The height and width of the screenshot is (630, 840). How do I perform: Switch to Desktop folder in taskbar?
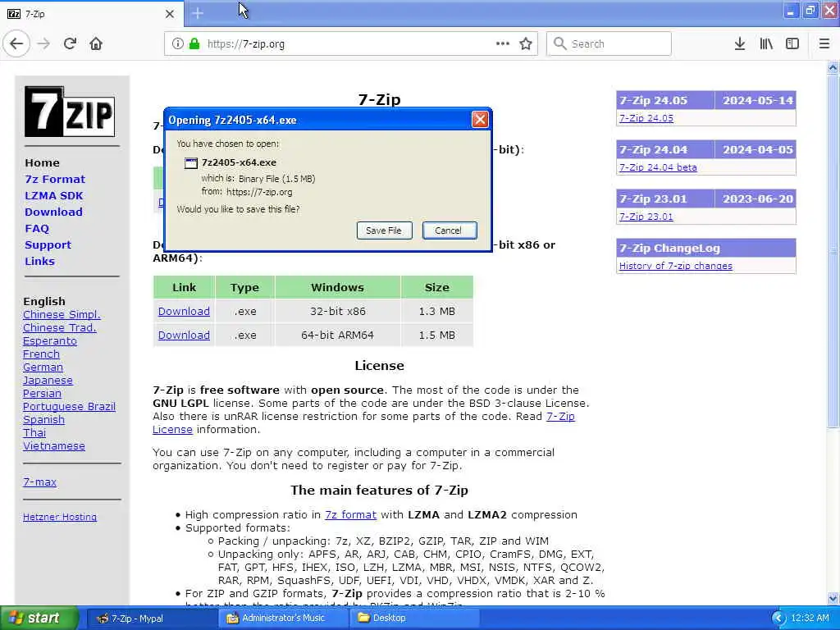point(414,619)
